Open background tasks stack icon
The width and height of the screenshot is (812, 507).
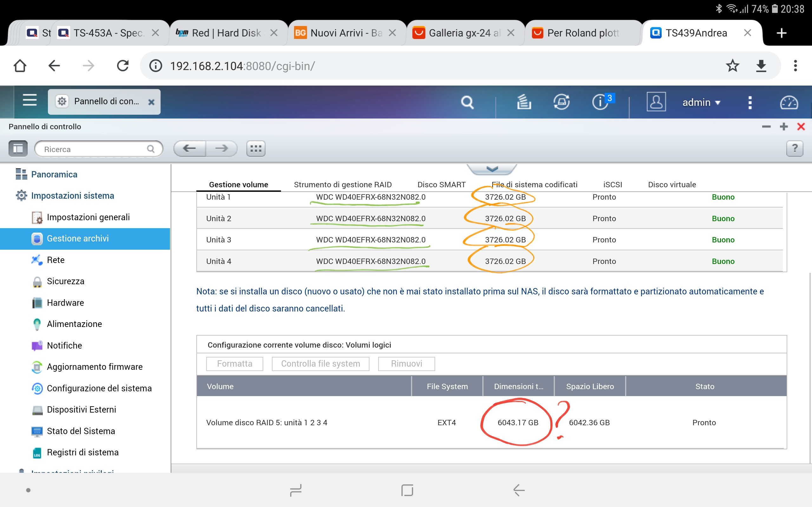click(524, 102)
